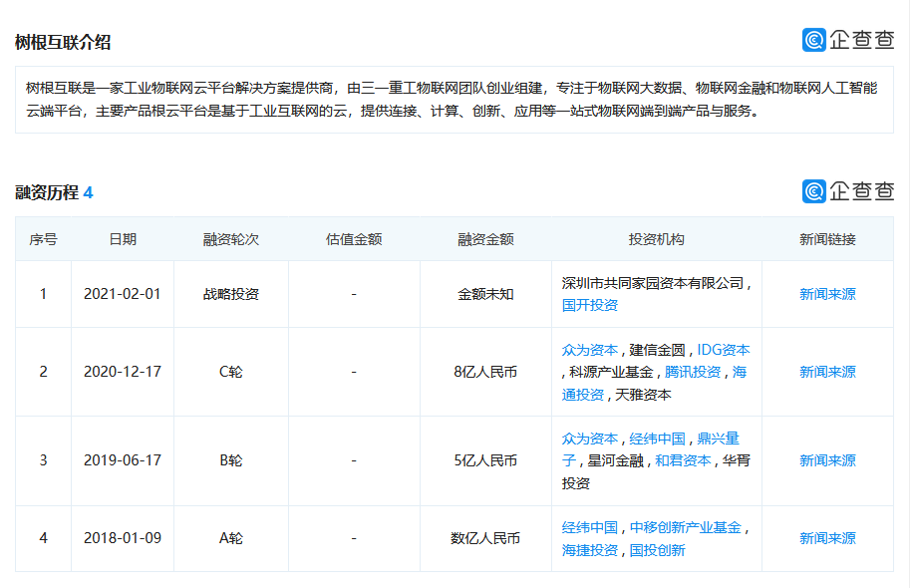Select the date 2018-01-09 cell
This screenshot has width=910, height=588.
click(x=122, y=538)
